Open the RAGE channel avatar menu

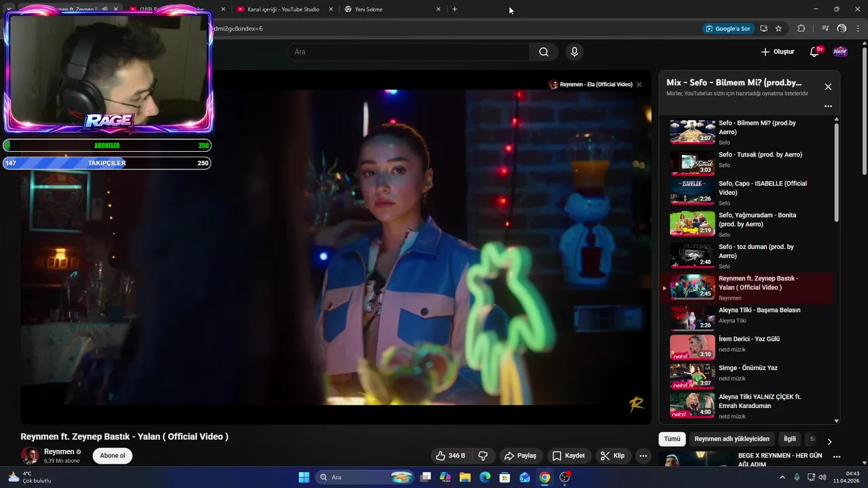coord(840,52)
